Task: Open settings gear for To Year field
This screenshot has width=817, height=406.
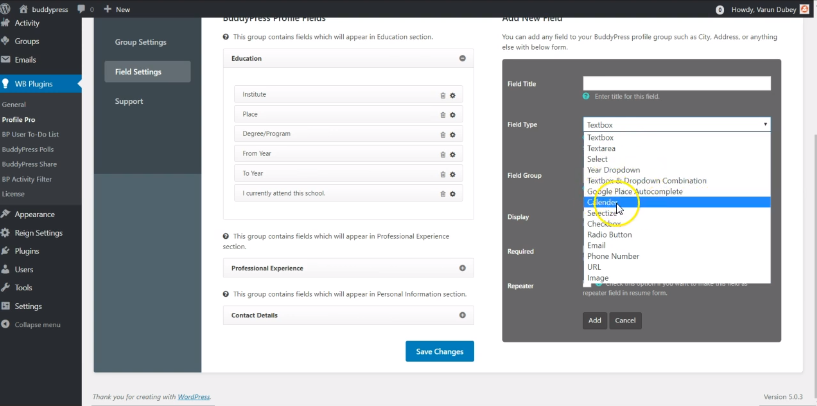Action: (453, 174)
